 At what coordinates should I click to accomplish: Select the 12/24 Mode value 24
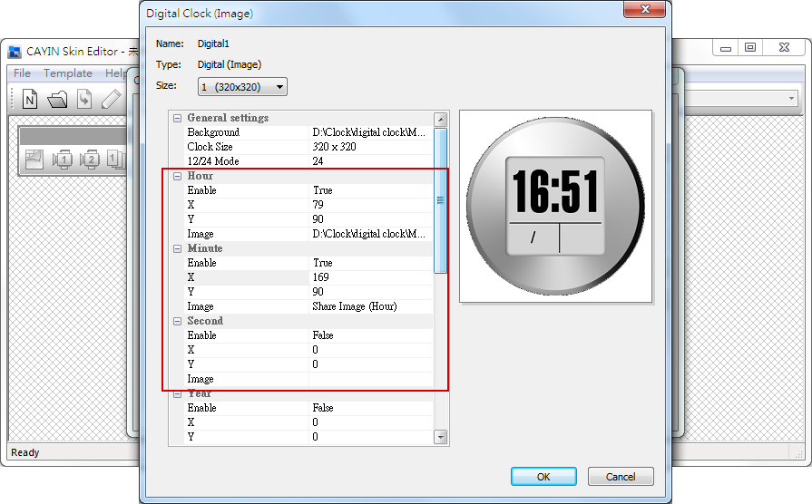[371, 161]
